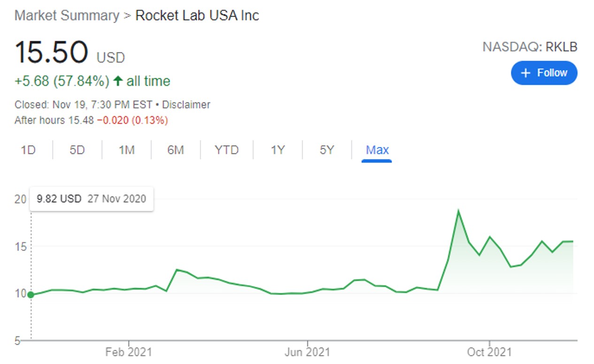The height and width of the screenshot is (364, 594).
Task: Click the +5.68 (57.84%) all time change
Action: click(x=92, y=81)
